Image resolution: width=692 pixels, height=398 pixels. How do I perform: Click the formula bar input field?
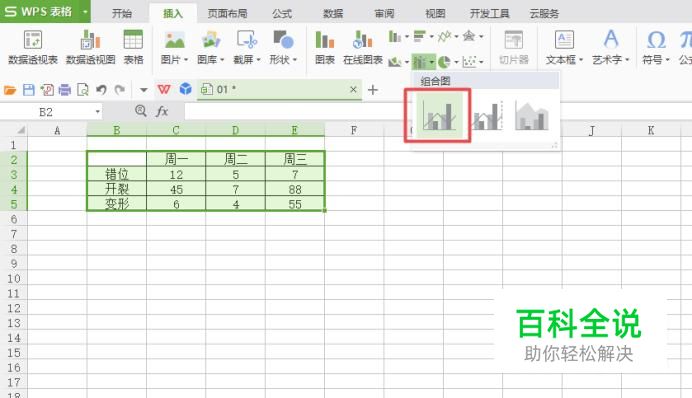(x=437, y=111)
